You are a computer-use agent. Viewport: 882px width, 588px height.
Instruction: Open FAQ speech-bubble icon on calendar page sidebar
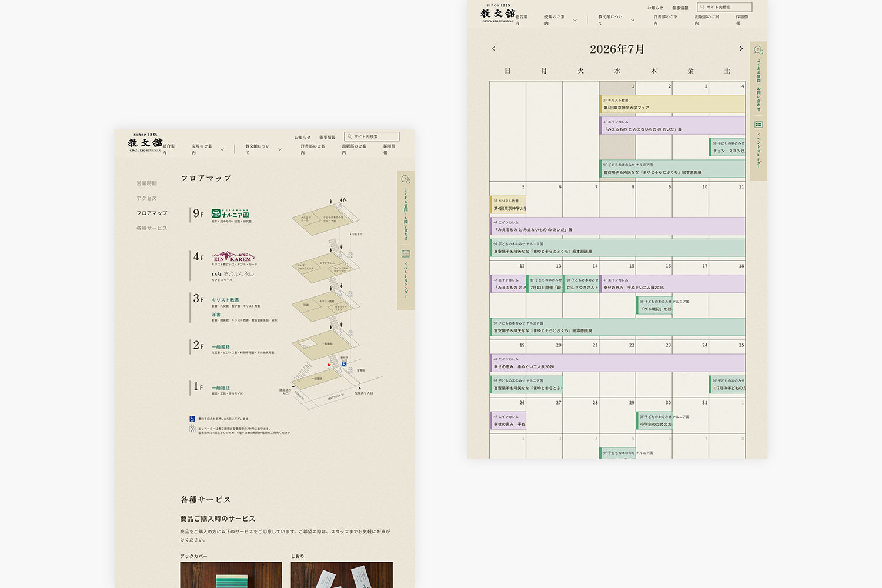759,50
